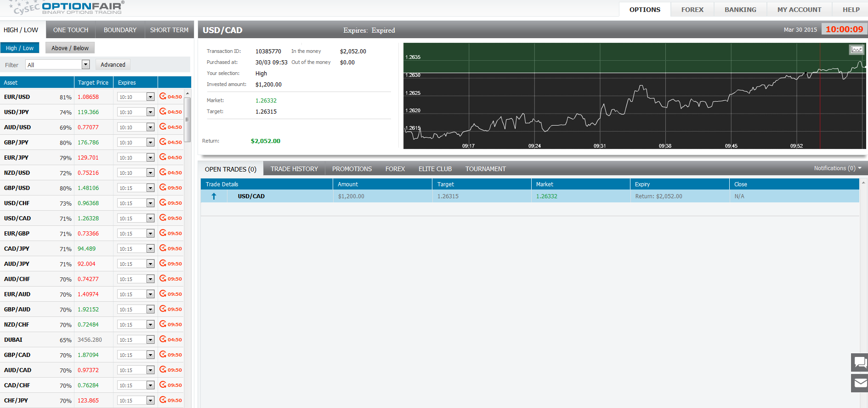Open the PROMOTIONS tab
This screenshot has width=868, height=408.
click(352, 169)
